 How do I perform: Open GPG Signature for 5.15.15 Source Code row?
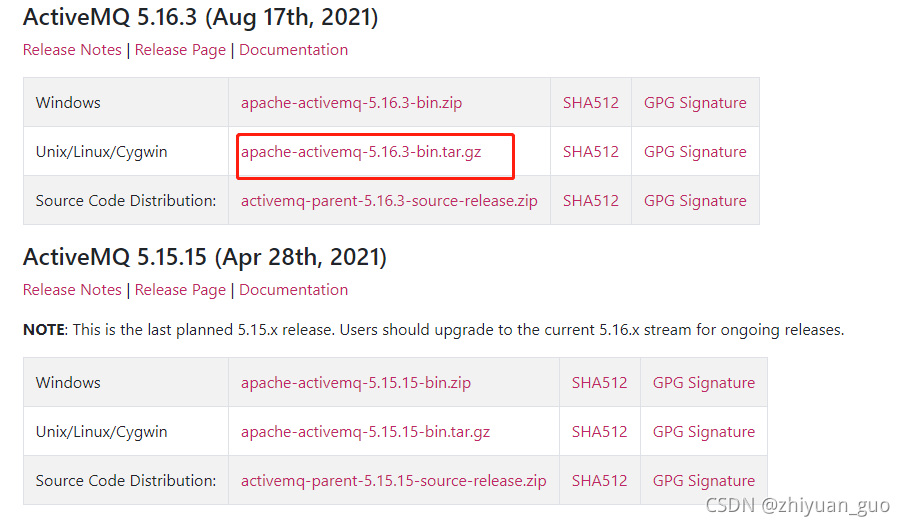tap(704, 481)
